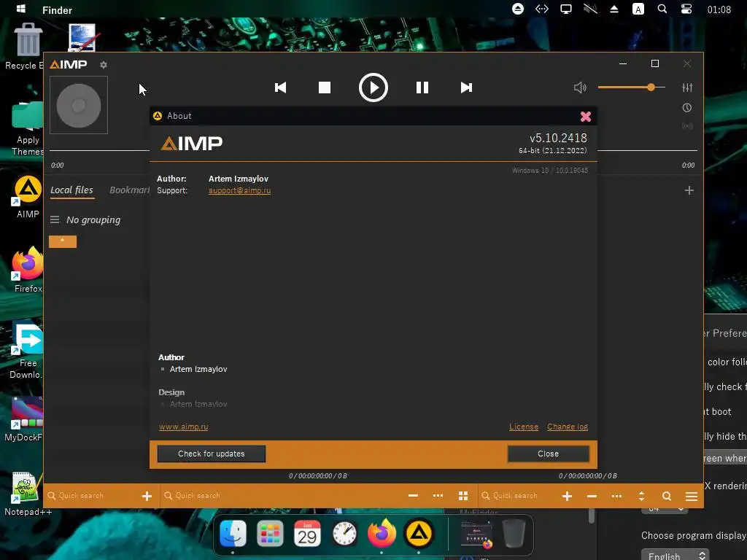Screen dimensions: 747x560
Task: Open the bottom-right hamburger menu
Action: pyautogui.click(x=692, y=497)
